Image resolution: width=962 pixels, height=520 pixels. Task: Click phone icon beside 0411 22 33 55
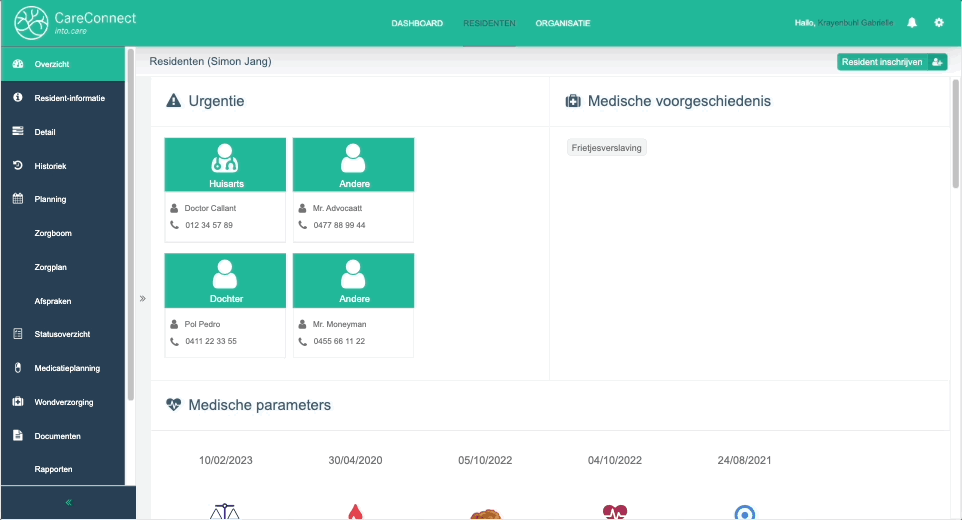point(174,341)
